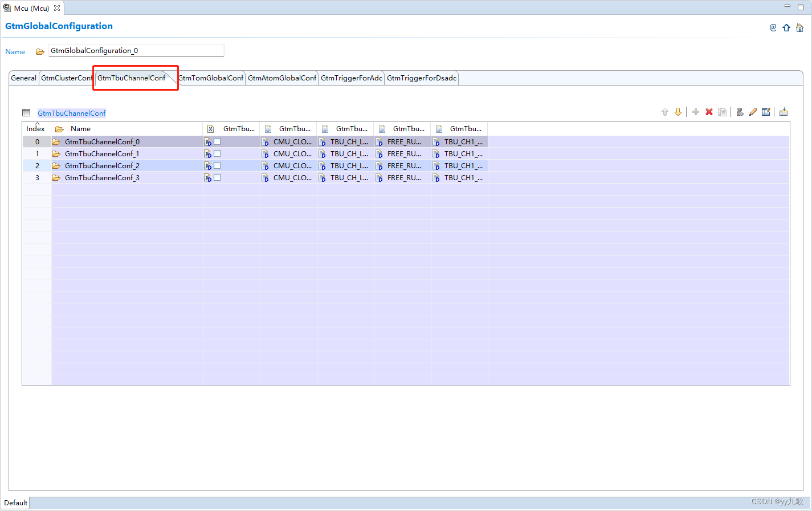Screen dimensions: 812x511
Task: Open FREE_RU... value in GtmTbuChannelConf_3 row
Action: click(x=405, y=177)
